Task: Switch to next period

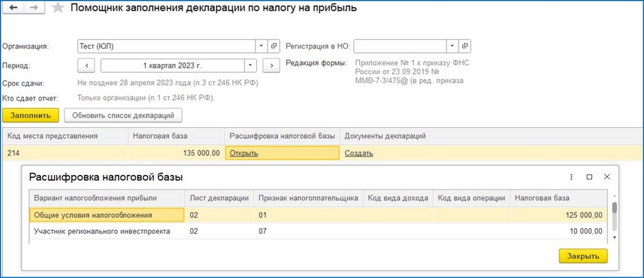Action: (271, 66)
